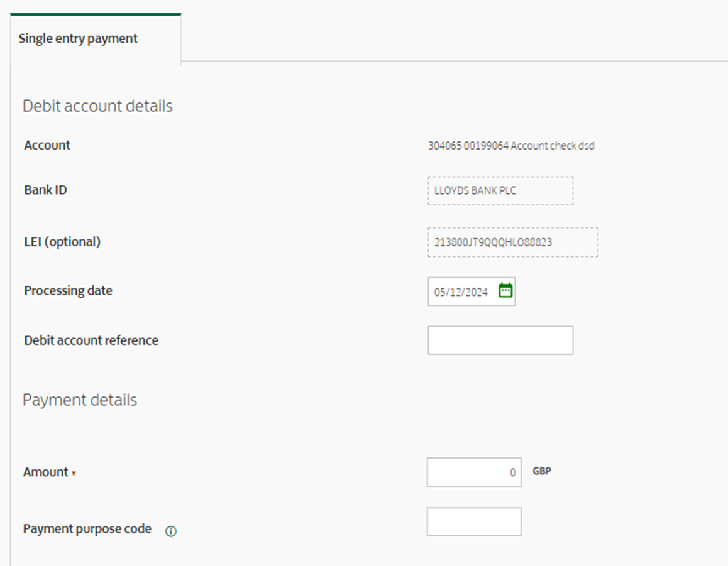Click into the Processing date text box
The height and width of the screenshot is (566, 728).
tap(462, 291)
